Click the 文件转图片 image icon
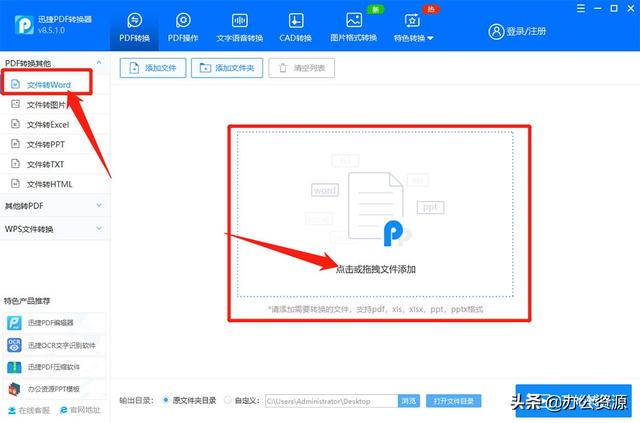The width and height of the screenshot is (640, 423). click(x=15, y=104)
